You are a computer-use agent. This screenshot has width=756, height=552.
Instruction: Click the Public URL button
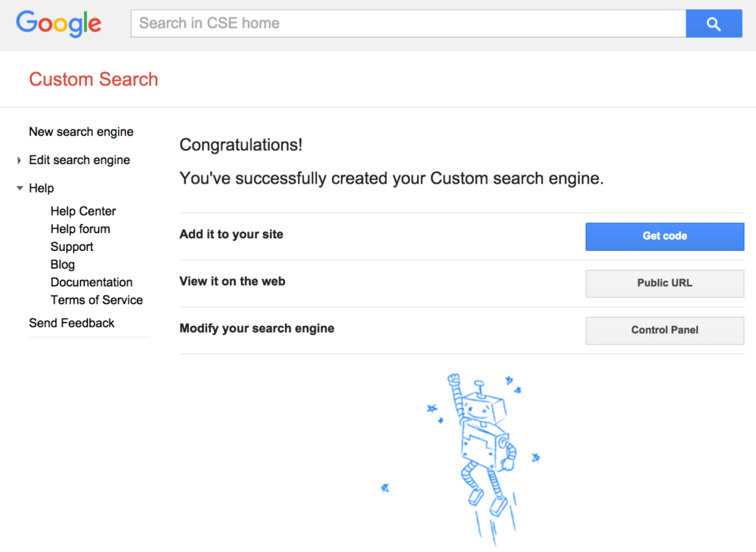pos(664,283)
